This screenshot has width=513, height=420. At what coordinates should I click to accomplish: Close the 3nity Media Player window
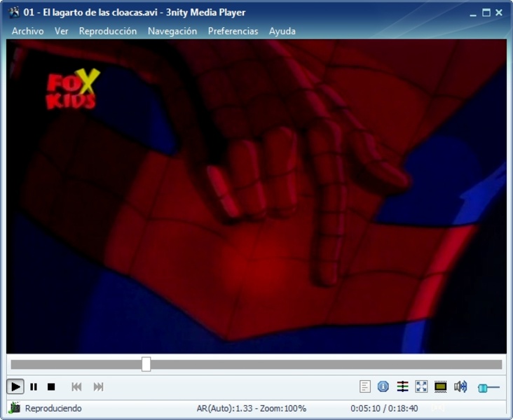(x=499, y=13)
